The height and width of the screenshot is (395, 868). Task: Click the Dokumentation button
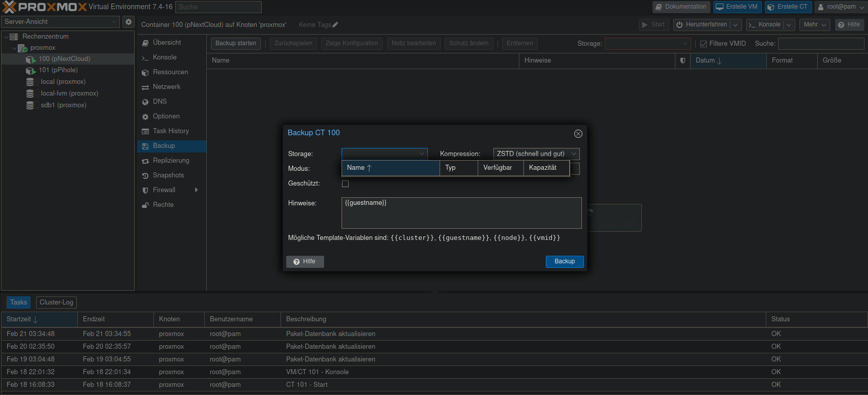(681, 7)
